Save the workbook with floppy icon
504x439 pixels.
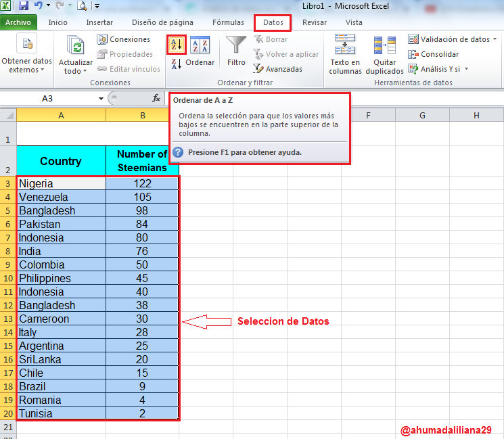[x=24, y=5]
